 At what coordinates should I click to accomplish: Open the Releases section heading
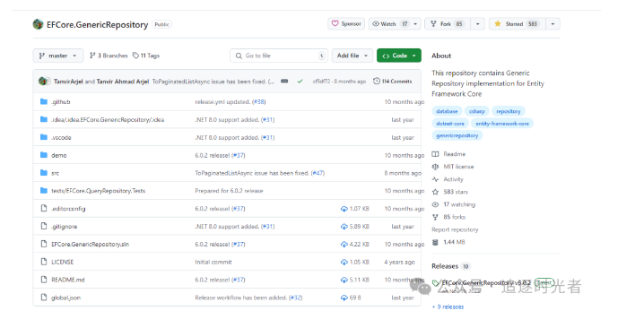click(x=445, y=266)
